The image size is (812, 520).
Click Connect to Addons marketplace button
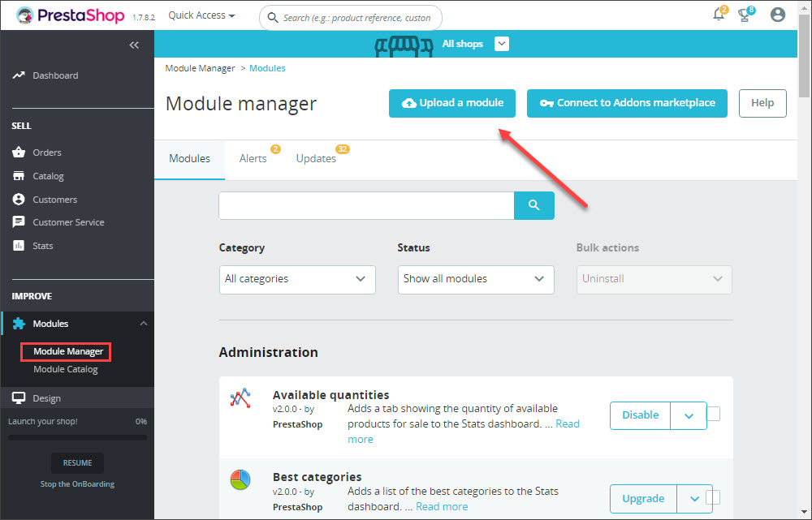[x=627, y=103]
